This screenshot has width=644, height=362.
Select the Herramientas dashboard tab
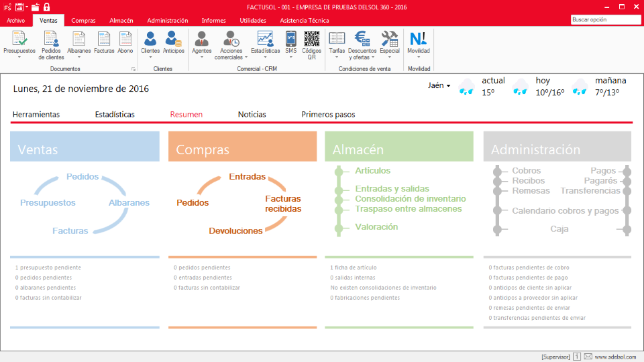click(x=36, y=115)
